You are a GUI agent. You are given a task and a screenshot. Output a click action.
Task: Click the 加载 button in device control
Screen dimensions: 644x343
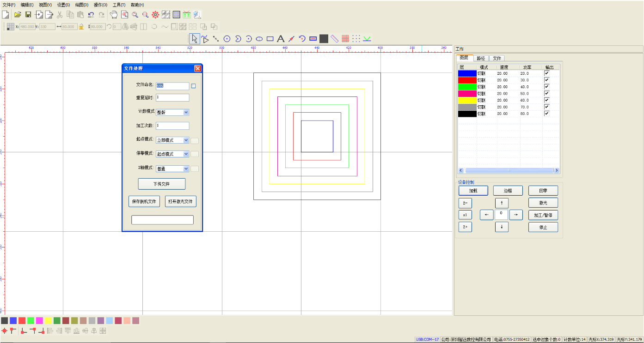(473, 191)
